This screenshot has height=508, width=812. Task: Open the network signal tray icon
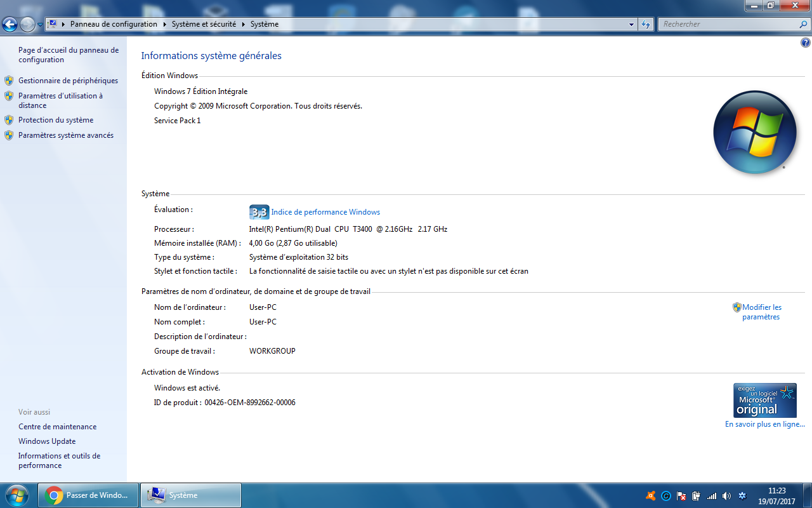(712, 496)
